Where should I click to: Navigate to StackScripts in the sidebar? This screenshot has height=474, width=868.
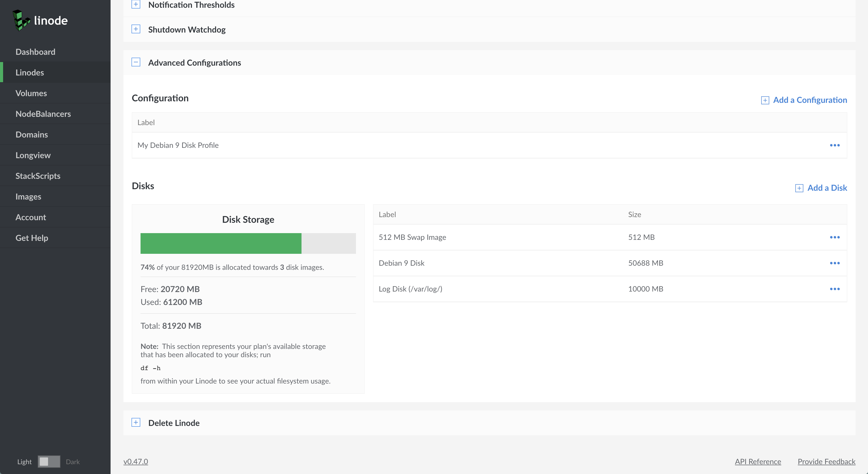[x=38, y=176]
